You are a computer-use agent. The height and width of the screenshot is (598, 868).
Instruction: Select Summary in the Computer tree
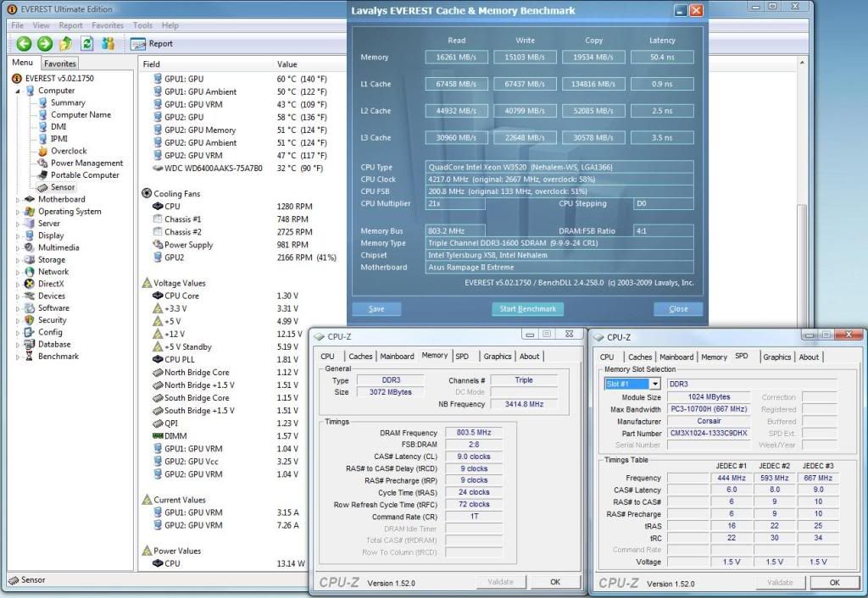(68, 102)
